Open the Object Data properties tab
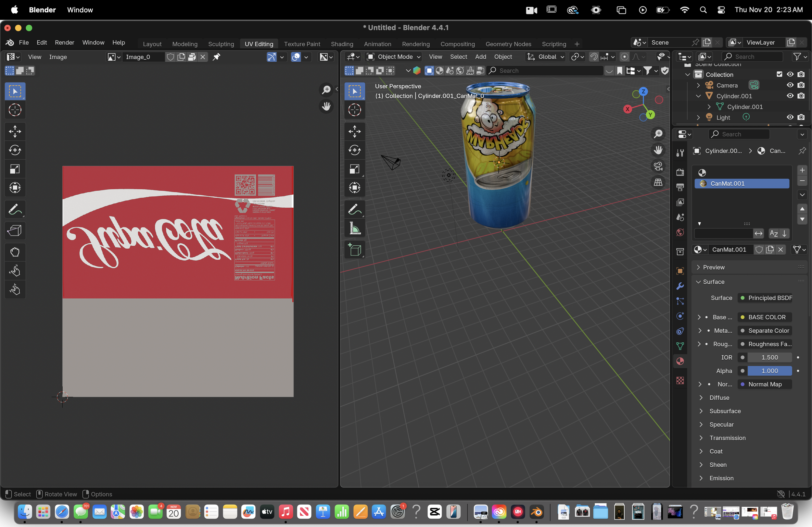This screenshot has height=527, width=812. (680, 346)
